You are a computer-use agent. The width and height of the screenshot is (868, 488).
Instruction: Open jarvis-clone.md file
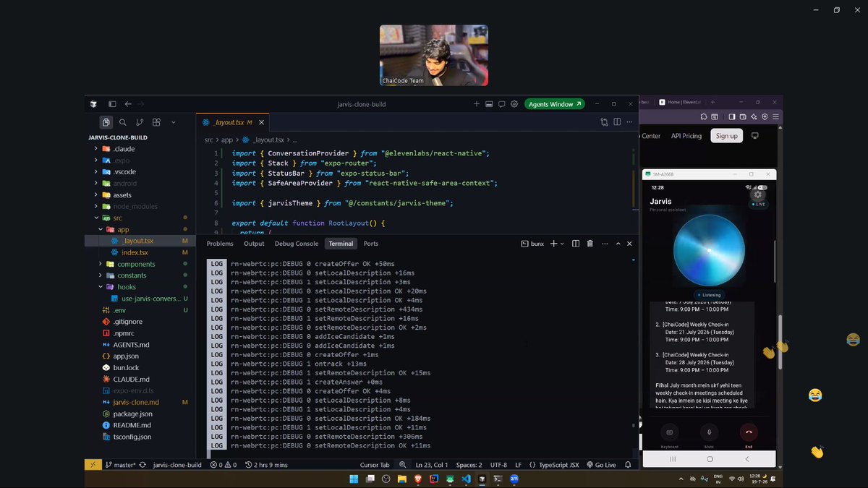click(136, 402)
